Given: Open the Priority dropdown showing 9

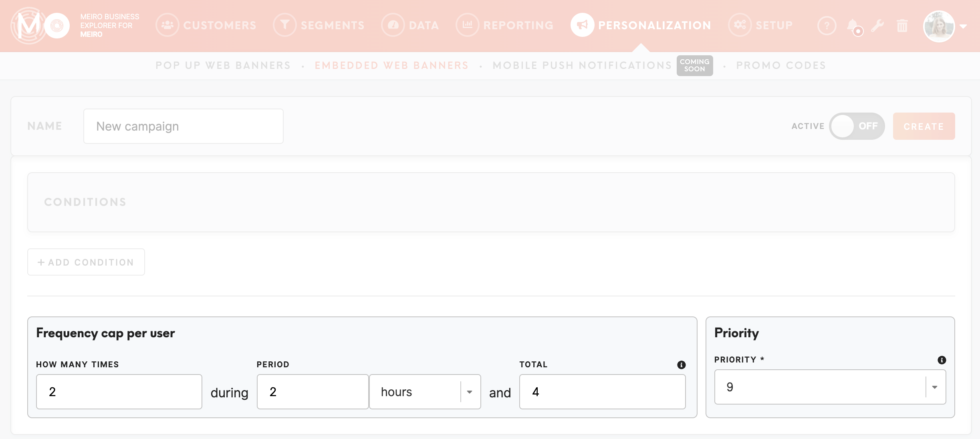Looking at the screenshot, I should 830,387.
